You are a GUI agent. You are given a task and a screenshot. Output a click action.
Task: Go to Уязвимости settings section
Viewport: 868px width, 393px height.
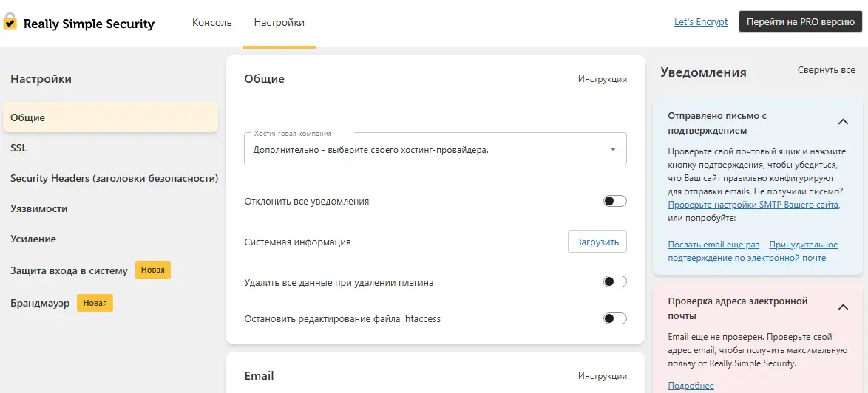tap(38, 208)
